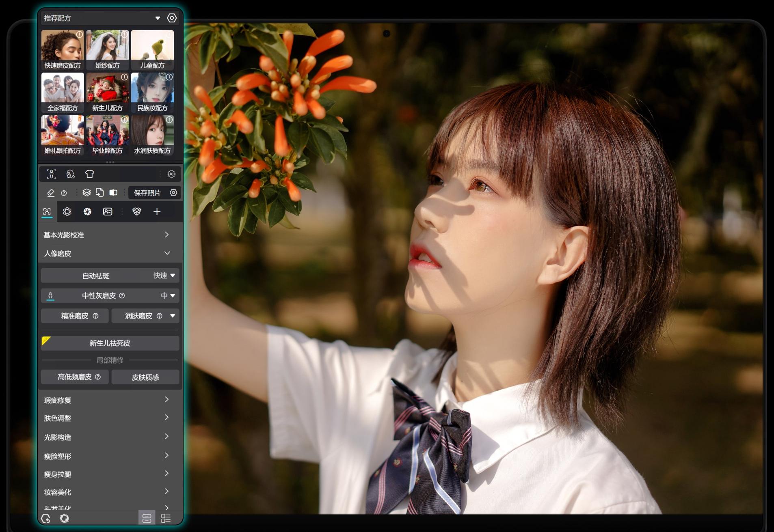Click the circular refresh arrows icon
Viewport: 774px width, 532px height.
point(64,518)
